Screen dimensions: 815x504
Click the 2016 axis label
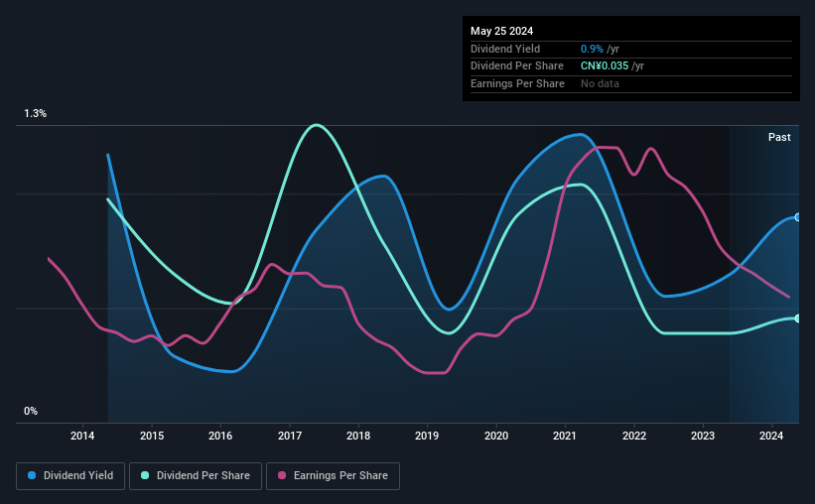click(220, 436)
